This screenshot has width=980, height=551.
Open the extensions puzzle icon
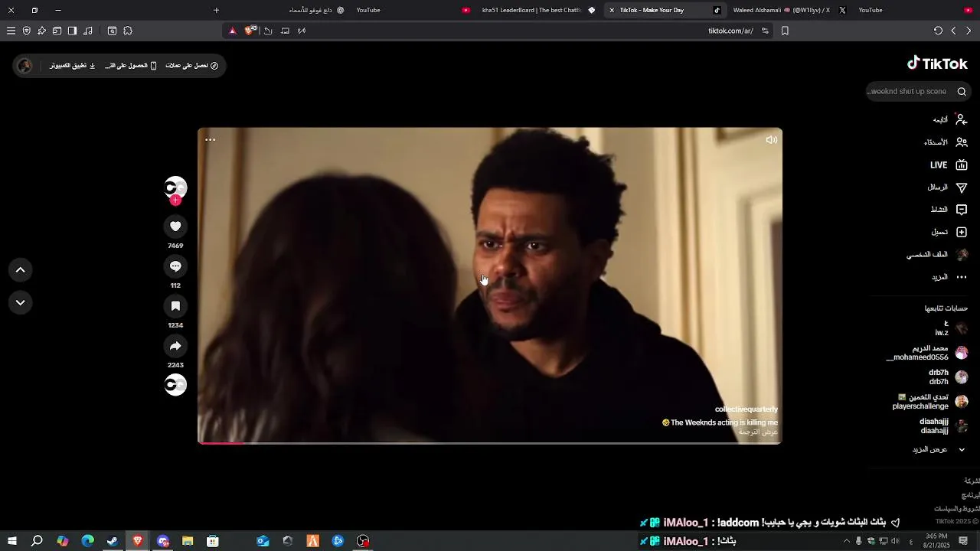tap(128, 31)
